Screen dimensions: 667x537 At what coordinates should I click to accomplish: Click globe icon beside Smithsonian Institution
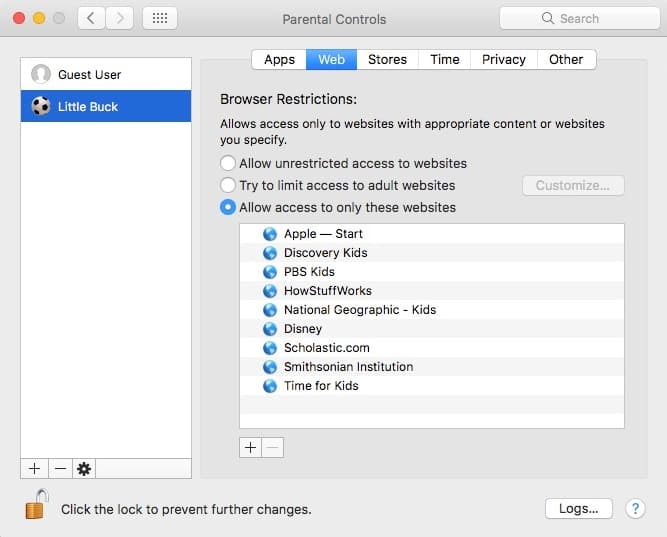tap(270, 367)
